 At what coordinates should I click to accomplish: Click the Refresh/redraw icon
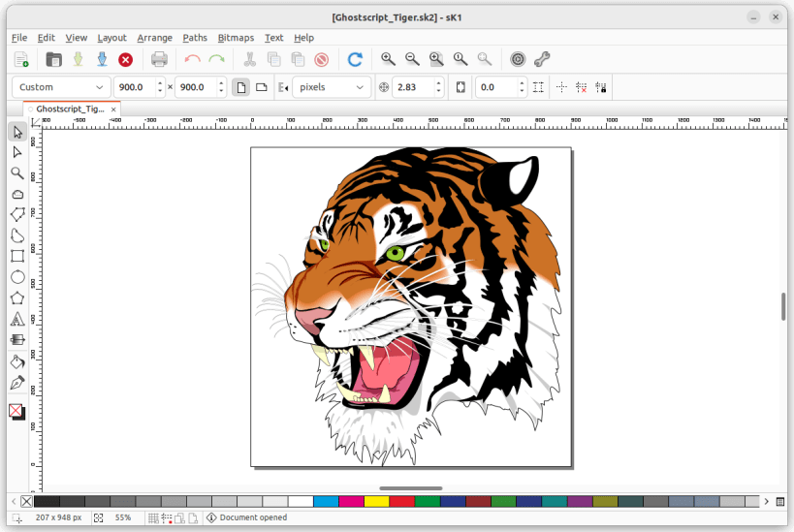[355, 60]
